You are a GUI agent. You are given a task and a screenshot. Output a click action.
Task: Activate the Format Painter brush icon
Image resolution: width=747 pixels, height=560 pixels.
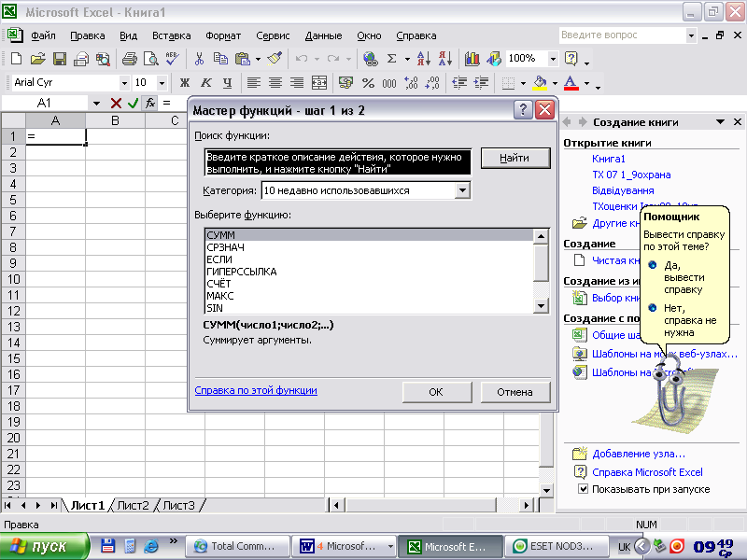275,59
